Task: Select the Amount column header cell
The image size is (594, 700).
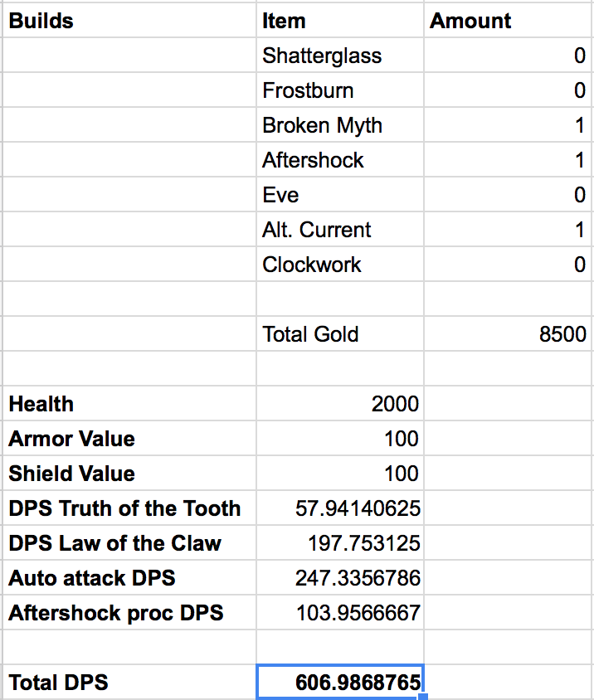Action: (508, 20)
